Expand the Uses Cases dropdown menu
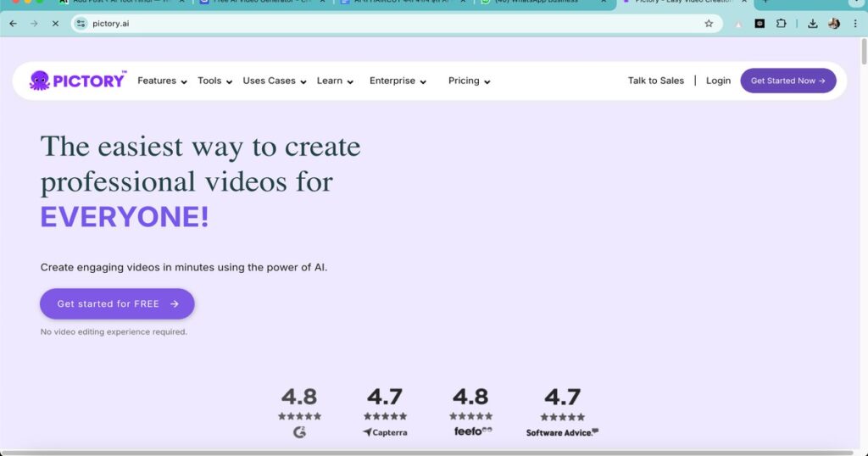This screenshot has height=456, width=868. point(275,81)
